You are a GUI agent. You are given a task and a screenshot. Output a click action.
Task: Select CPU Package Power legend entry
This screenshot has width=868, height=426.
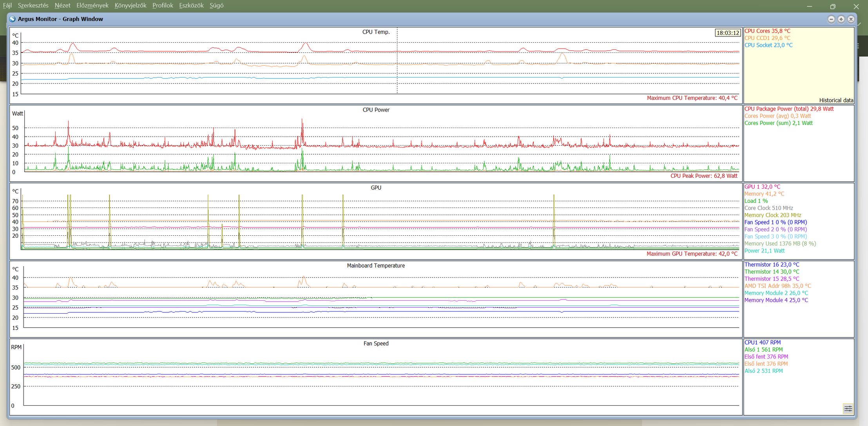tap(789, 109)
